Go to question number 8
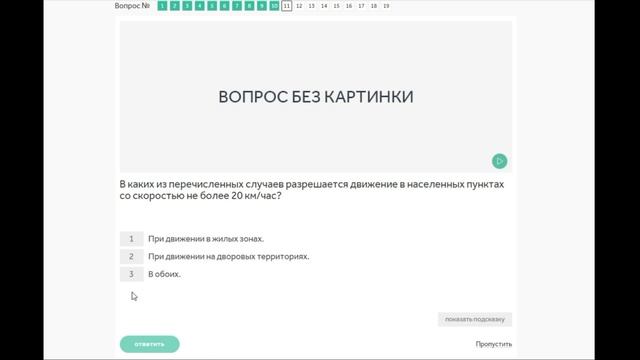Screen dimensions: 640x360 pos(249,6)
